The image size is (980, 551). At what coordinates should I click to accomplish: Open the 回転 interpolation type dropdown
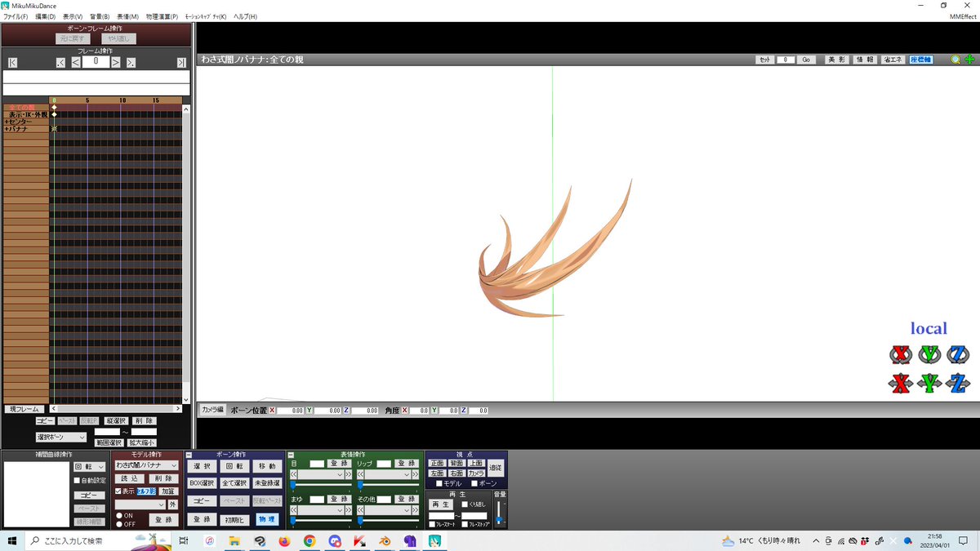click(x=90, y=466)
